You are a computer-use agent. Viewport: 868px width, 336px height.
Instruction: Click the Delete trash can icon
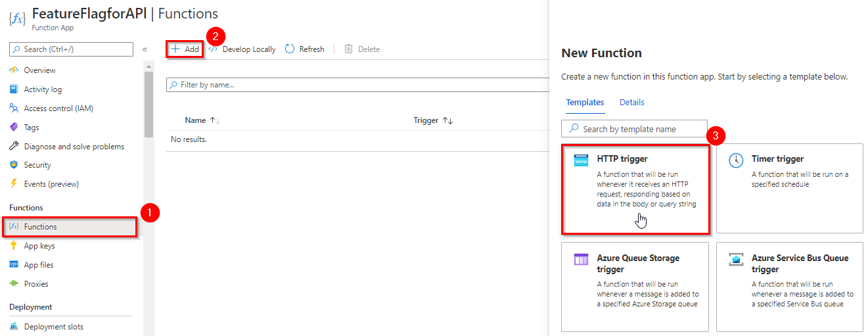pyautogui.click(x=349, y=49)
